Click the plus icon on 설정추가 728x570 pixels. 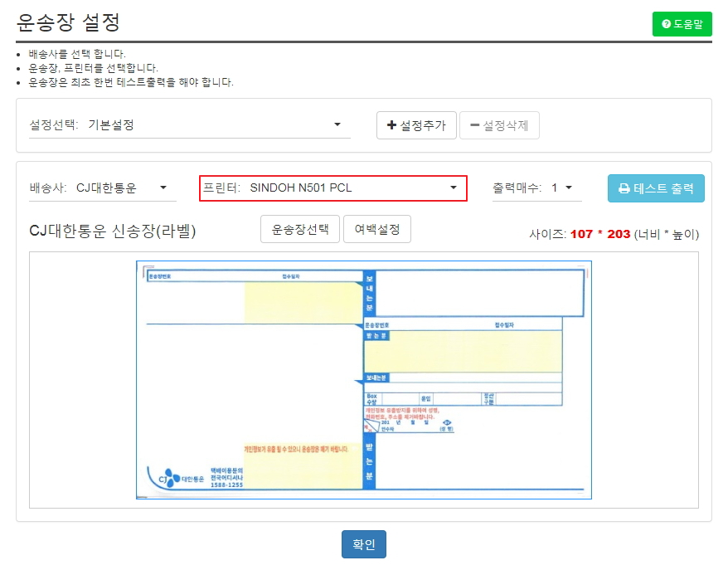(391, 125)
